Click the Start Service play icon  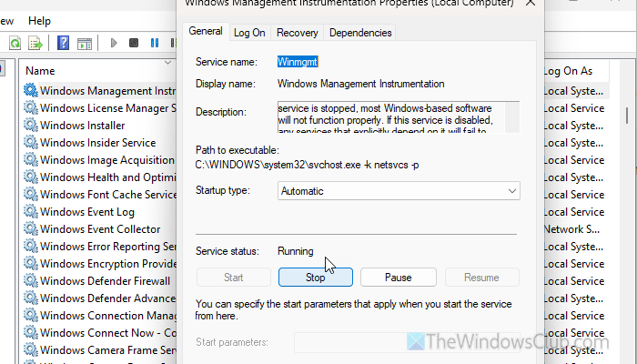tap(114, 43)
